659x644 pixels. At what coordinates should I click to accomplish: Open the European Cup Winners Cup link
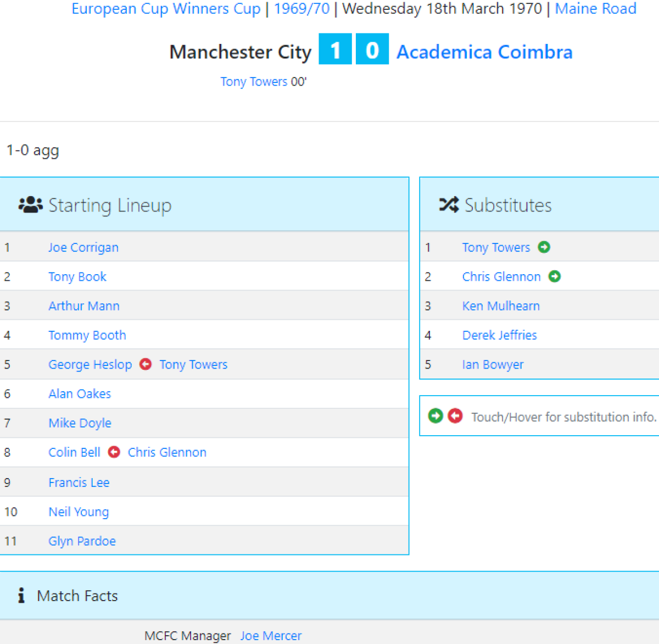(166, 9)
